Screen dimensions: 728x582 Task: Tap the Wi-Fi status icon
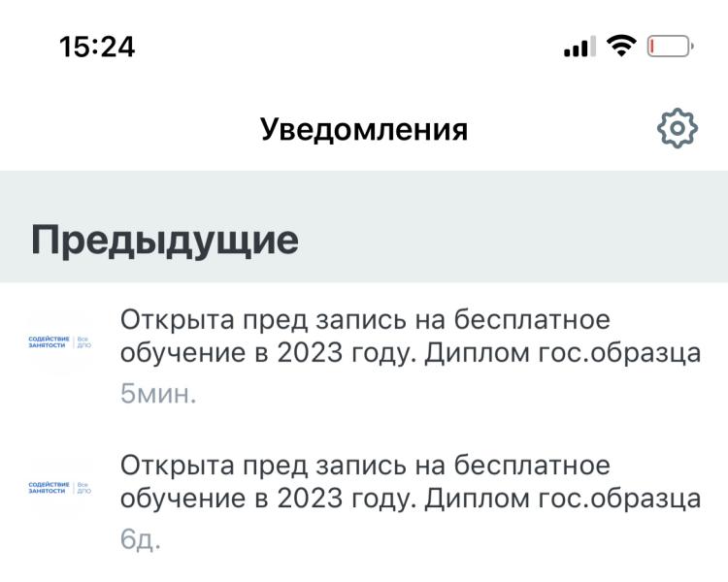point(621,46)
